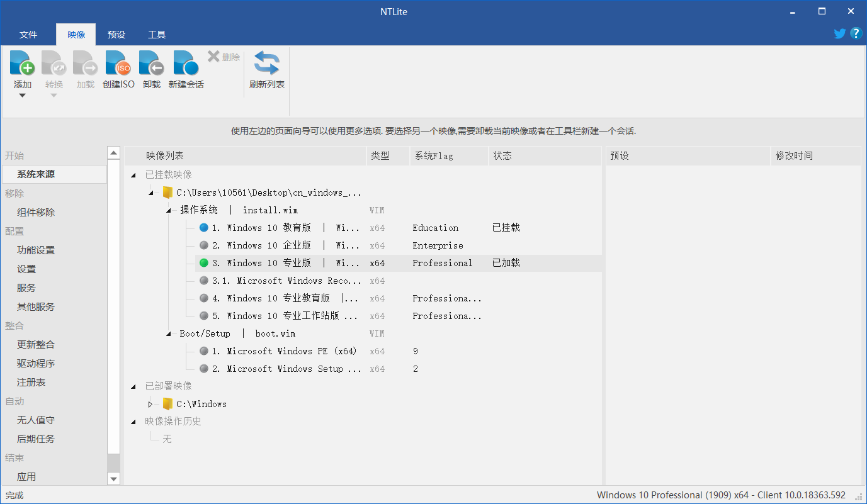Click the 类型 column header
The height and width of the screenshot is (504, 867).
pyautogui.click(x=388, y=155)
